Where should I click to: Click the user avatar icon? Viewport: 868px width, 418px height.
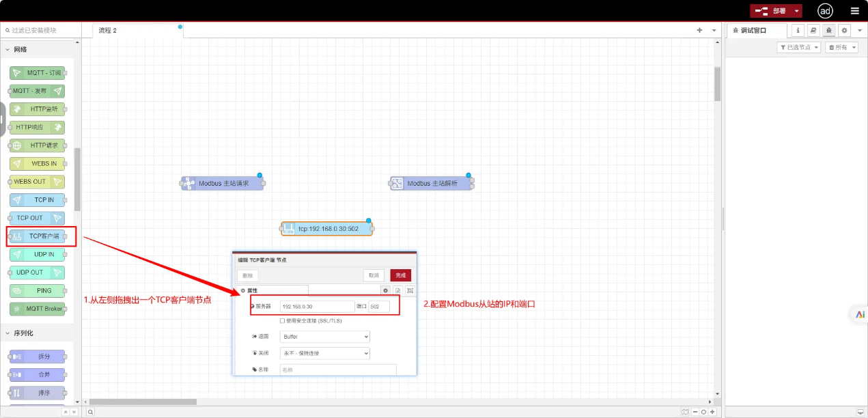pos(825,11)
